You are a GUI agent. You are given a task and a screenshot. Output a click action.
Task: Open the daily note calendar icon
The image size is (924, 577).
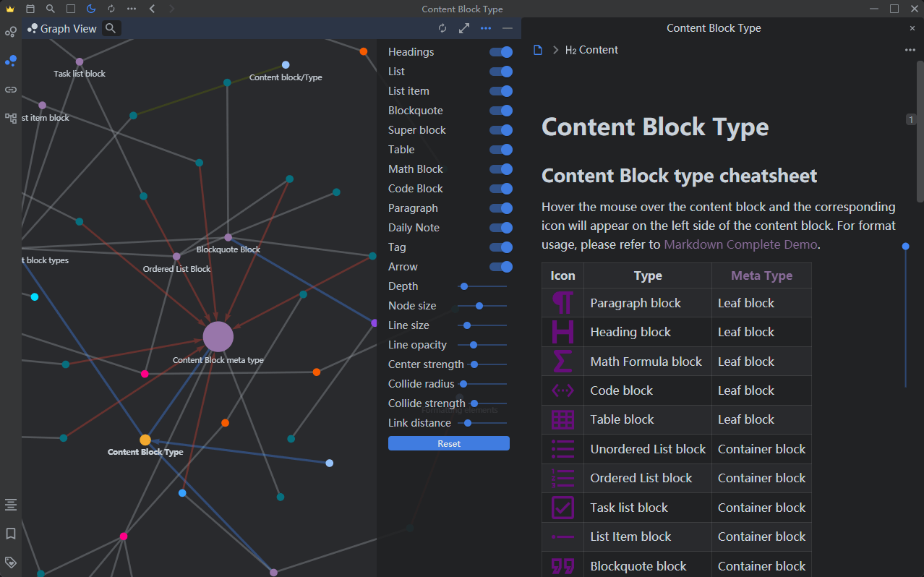pyautogui.click(x=30, y=9)
